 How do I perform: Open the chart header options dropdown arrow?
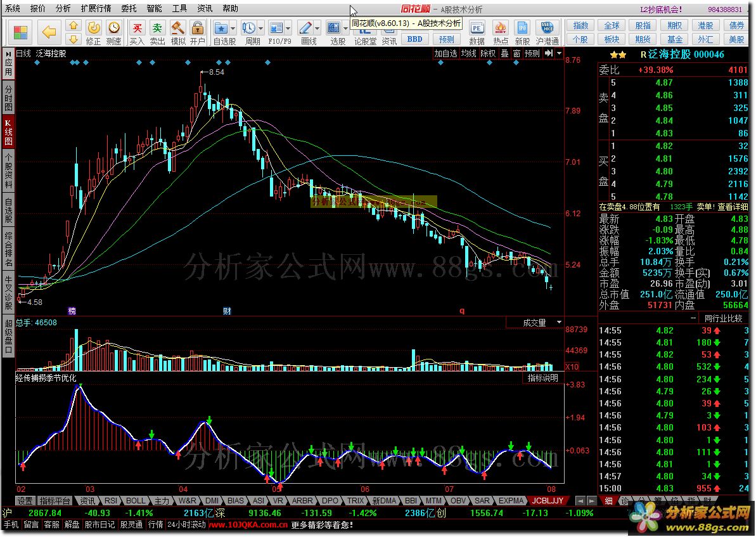560,53
